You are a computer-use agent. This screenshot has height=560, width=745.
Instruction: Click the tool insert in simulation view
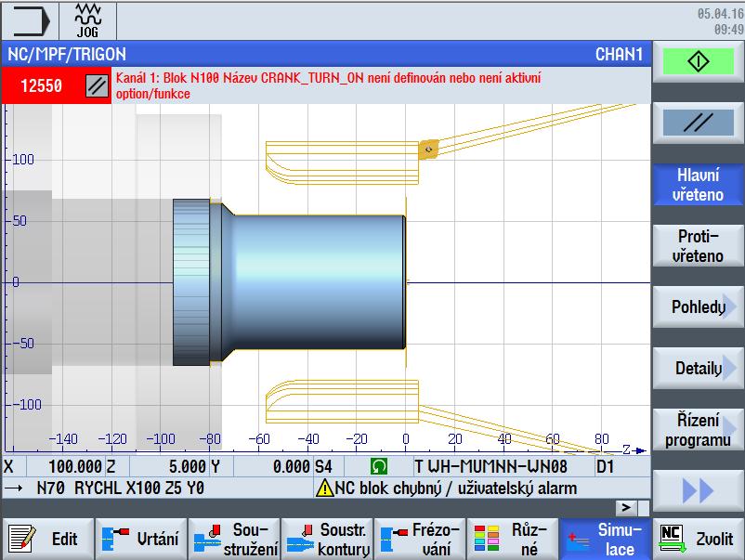[428, 150]
